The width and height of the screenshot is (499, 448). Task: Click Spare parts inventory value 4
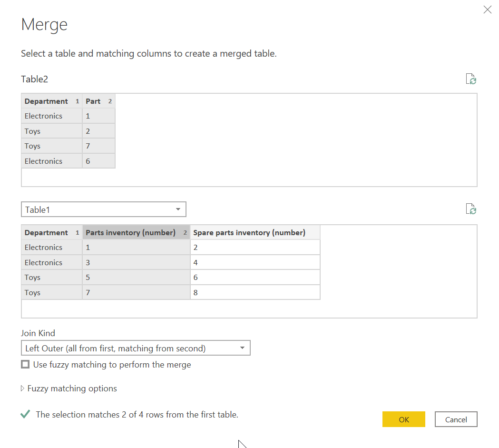click(x=255, y=262)
